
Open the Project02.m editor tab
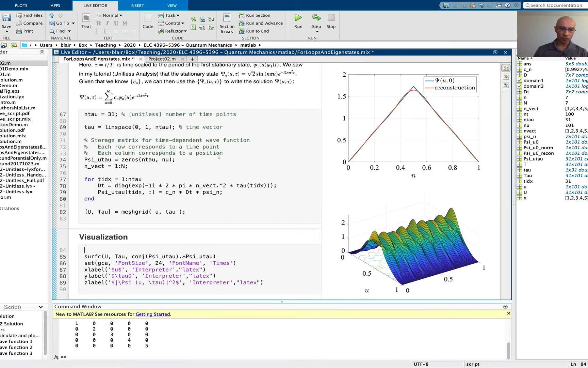click(162, 59)
